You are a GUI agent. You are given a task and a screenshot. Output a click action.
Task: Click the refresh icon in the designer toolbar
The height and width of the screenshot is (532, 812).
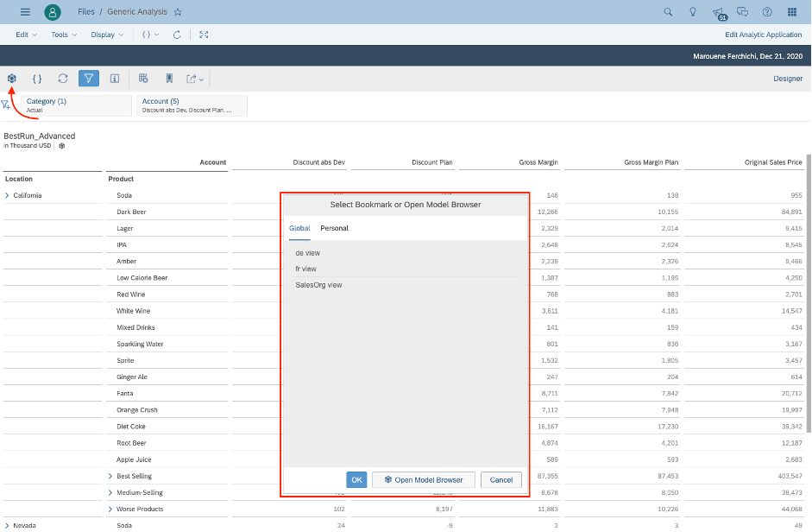point(62,78)
